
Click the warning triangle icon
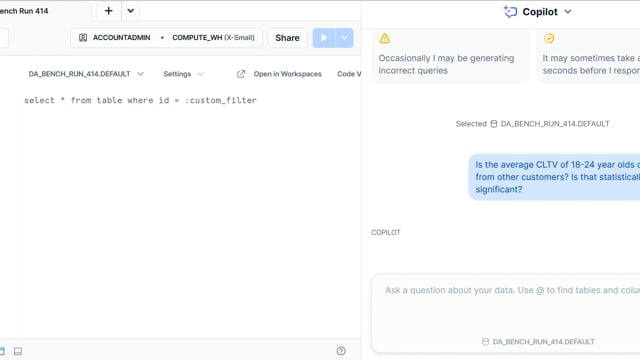pyautogui.click(x=384, y=38)
